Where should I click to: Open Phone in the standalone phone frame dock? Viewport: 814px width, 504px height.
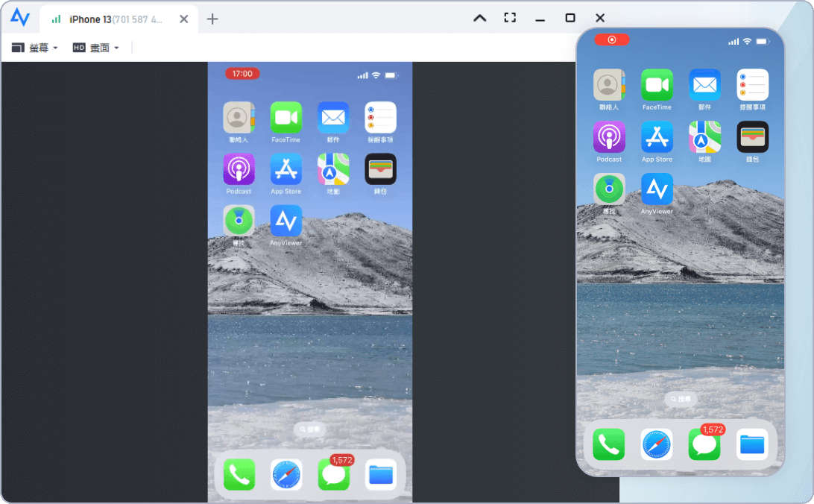tap(609, 444)
